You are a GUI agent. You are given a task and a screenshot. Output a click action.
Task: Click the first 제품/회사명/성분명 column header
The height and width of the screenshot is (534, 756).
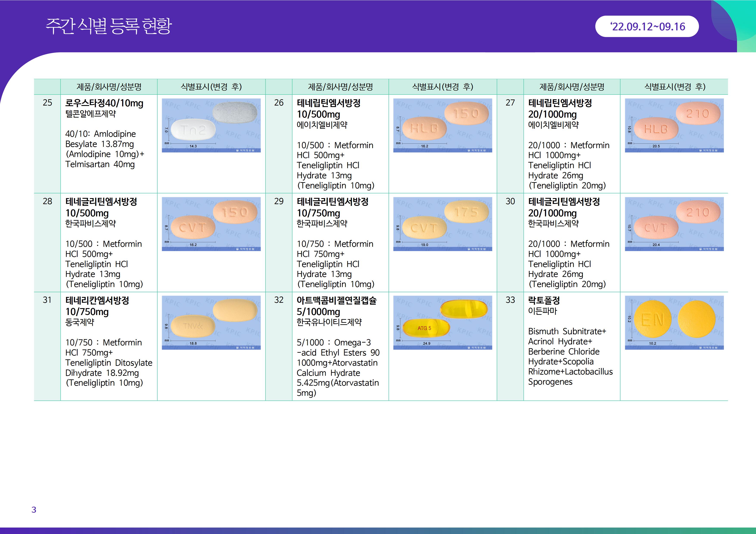pyautogui.click(x=109, y=87)
